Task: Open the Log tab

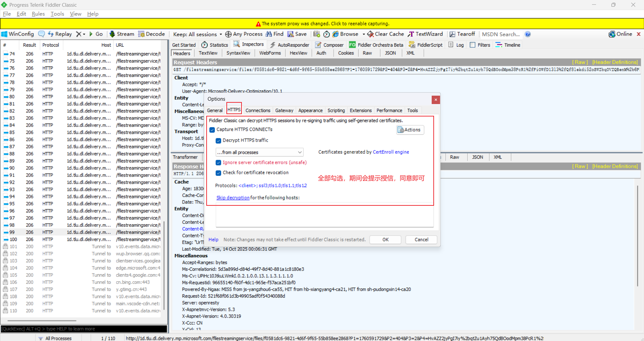Action: tap(456, 45)
